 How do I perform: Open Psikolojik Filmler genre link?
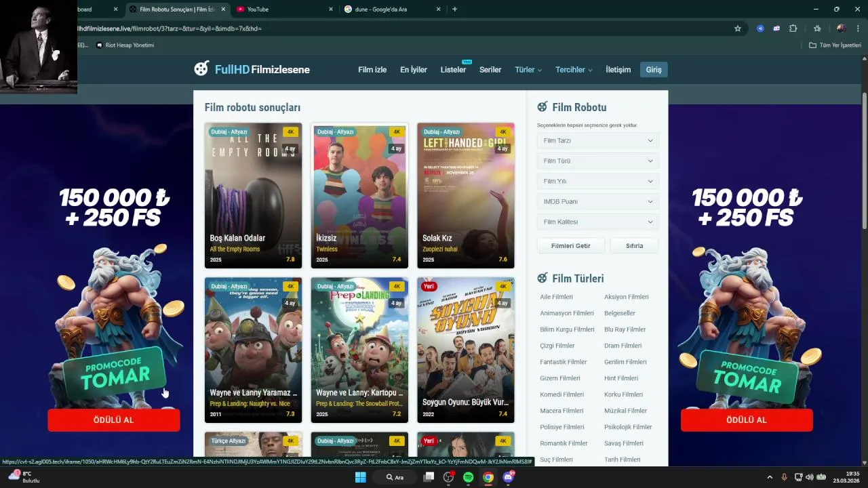628,427
